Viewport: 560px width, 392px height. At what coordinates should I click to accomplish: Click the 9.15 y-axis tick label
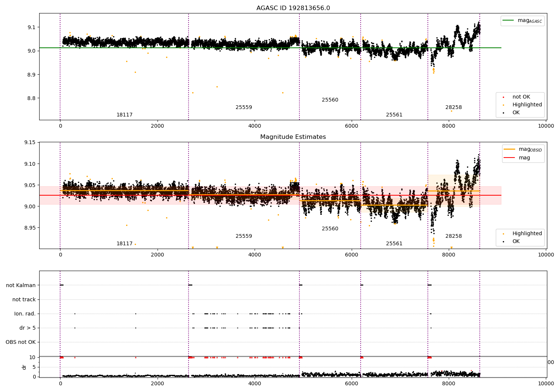coord(30,143)
